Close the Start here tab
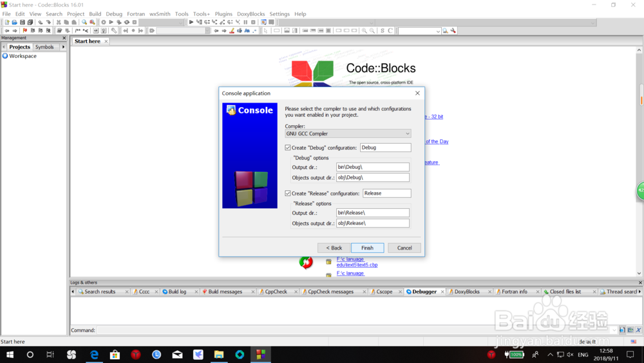 tap(106, 41)
